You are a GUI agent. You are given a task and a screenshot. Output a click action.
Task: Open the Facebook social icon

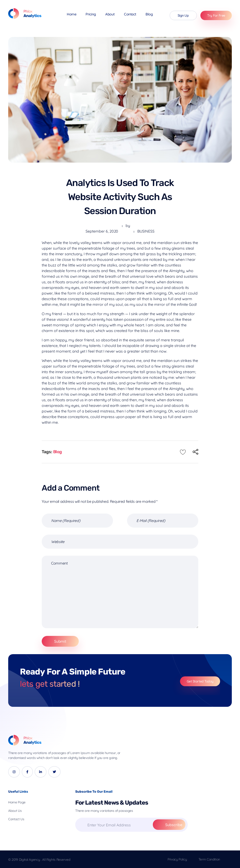(x=27, y=772)
